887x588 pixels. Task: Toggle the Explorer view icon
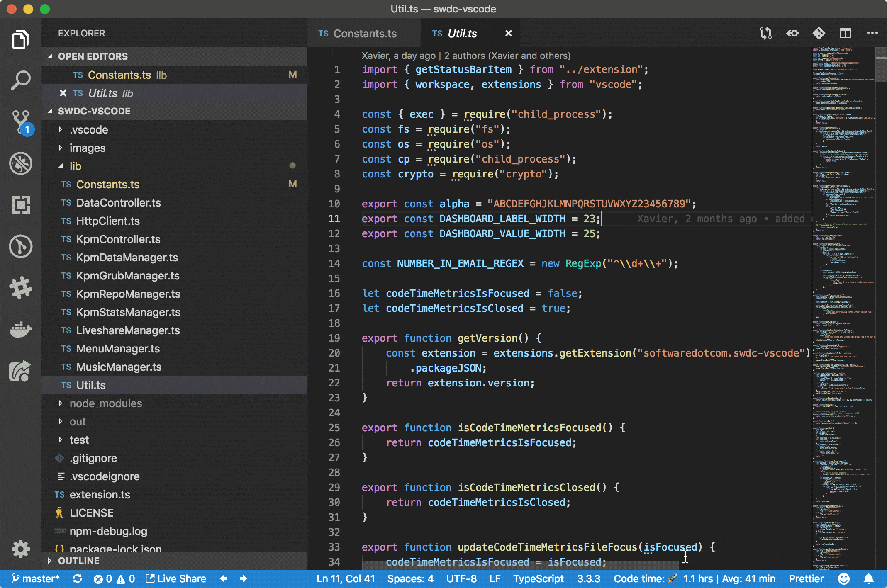tap(20, 39)
